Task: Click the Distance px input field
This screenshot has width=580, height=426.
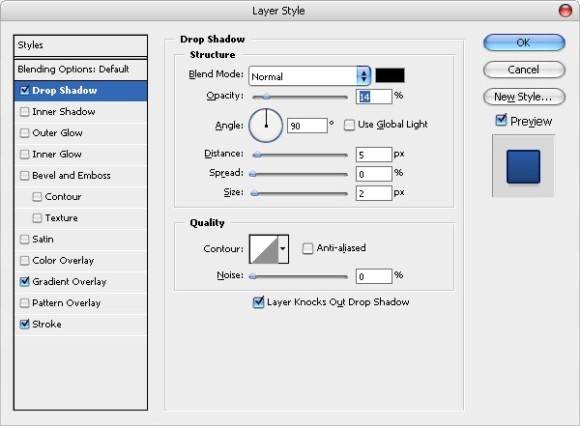Action: [x=374, y=154]
